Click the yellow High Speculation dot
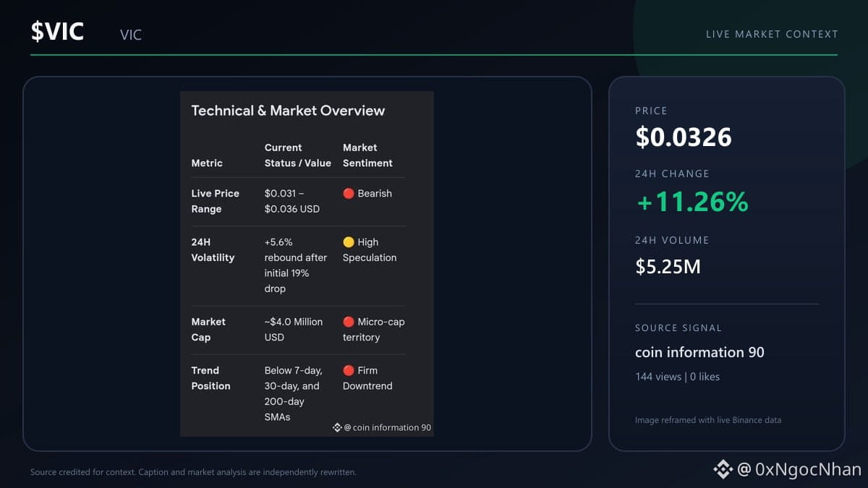 coord(348,242)
